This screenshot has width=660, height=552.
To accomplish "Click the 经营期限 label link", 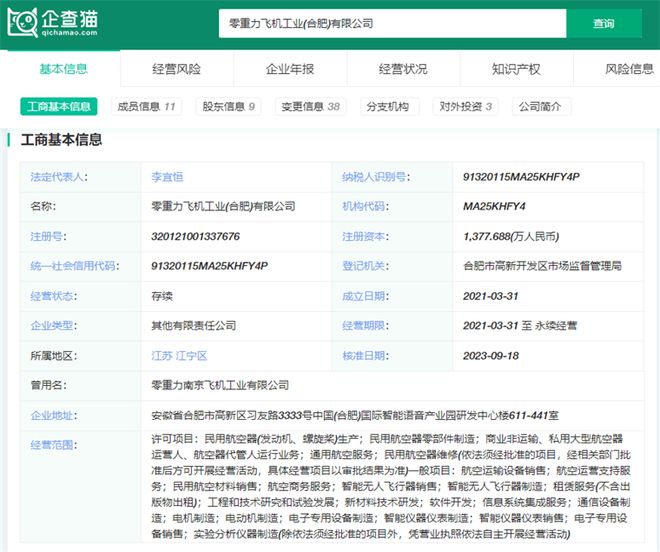I will click(365, 325).
